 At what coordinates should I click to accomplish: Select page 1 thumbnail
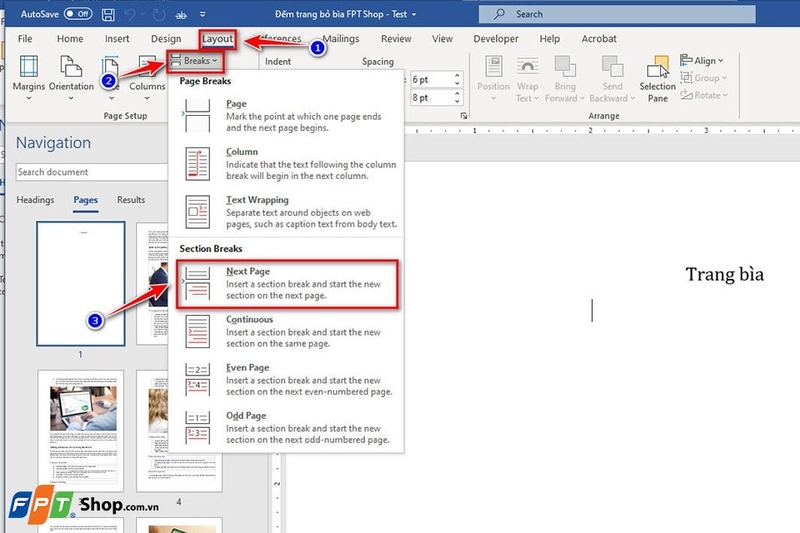coord(80,283)
